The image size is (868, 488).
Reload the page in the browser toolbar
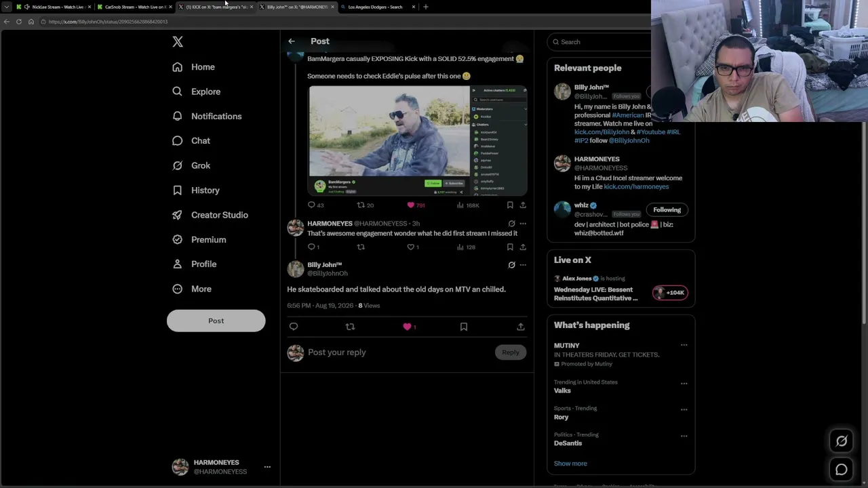[x=19, y=22]
